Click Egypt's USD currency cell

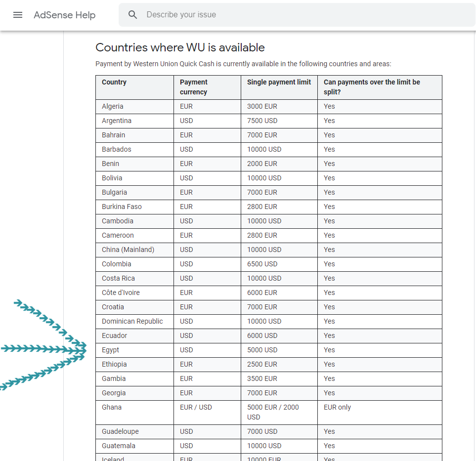tap(207, 350)
